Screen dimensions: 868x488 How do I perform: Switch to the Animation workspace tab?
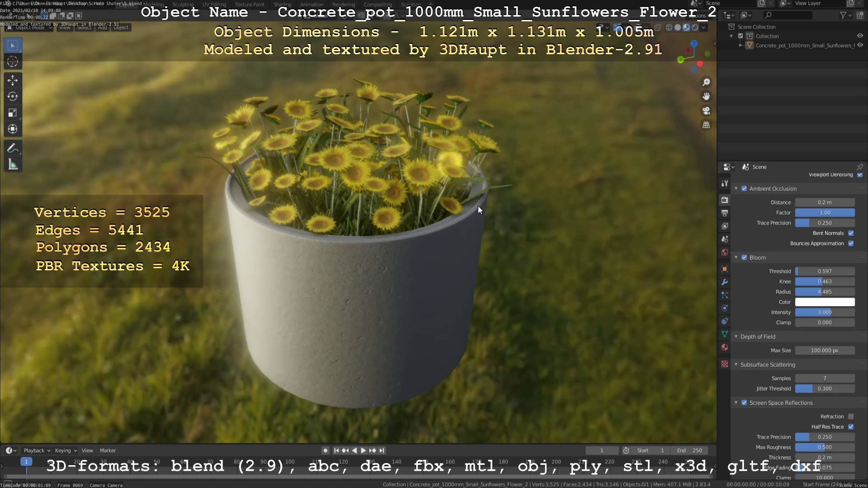(312, 4)
